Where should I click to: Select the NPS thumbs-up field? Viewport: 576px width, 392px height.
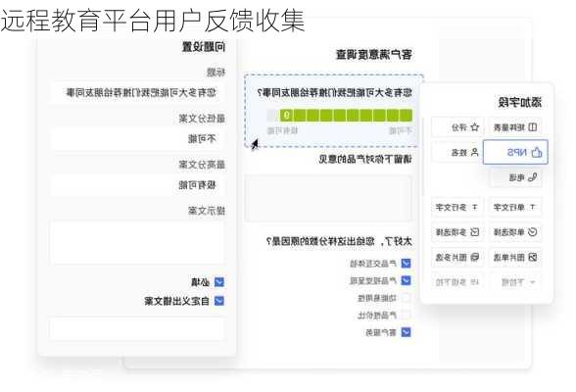coord(515,152)
